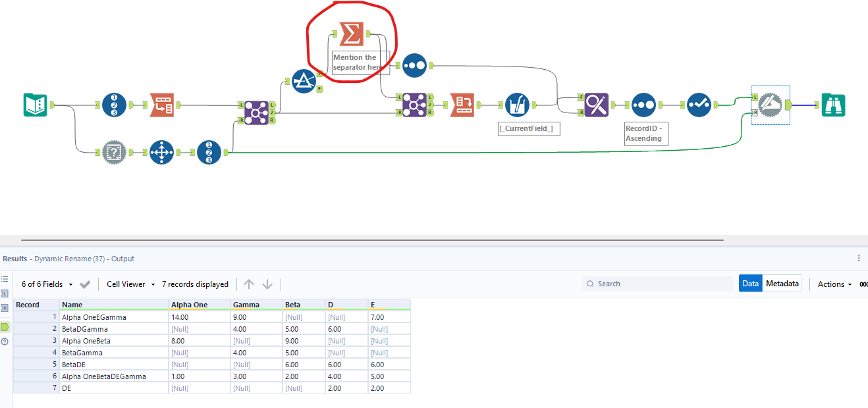Open the Input Data book icon
This screenshot has height=408, width=868.
point(35,105)
